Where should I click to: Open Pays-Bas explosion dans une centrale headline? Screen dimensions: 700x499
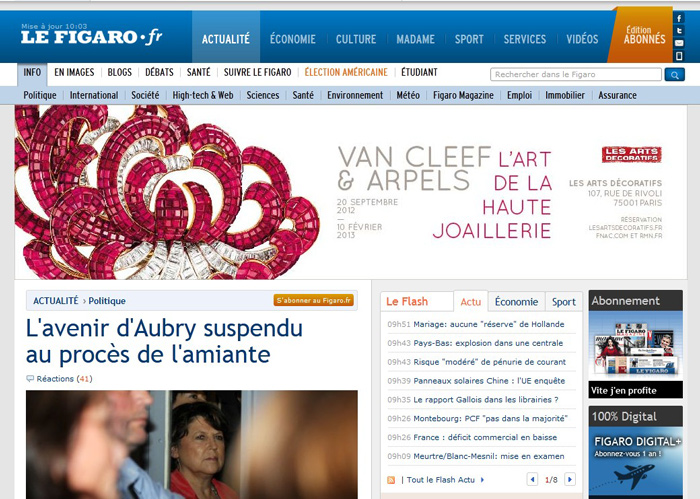click(488, 343)
